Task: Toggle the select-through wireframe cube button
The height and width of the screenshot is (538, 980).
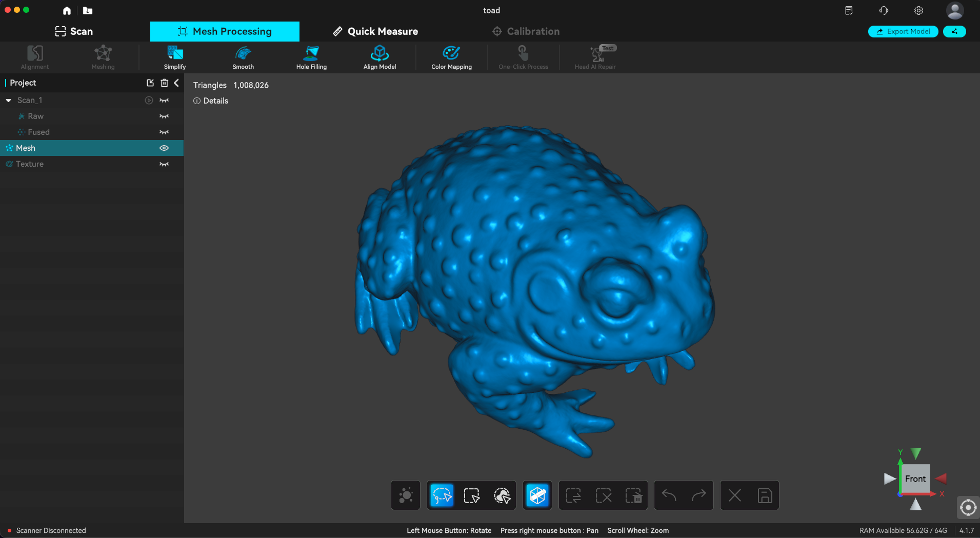Action: point(537,495)
